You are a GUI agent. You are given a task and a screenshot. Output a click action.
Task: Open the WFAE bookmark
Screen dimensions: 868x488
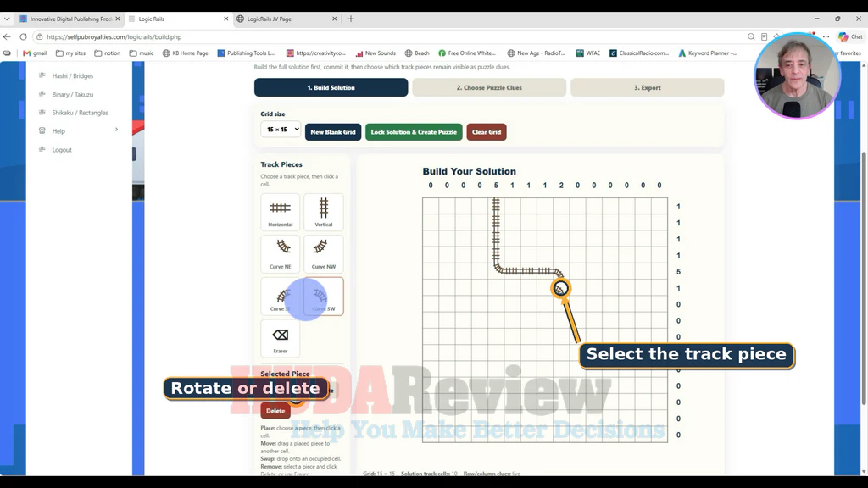point(588,53)
